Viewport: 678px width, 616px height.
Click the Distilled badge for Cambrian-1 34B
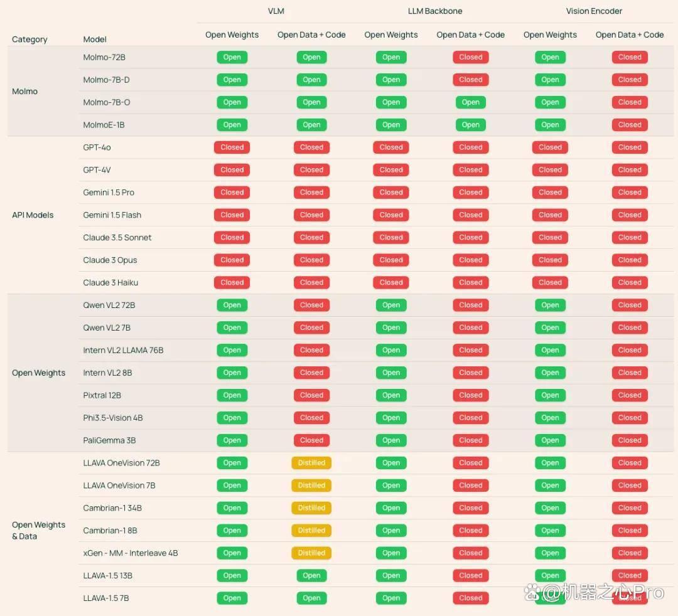(311, 507)
